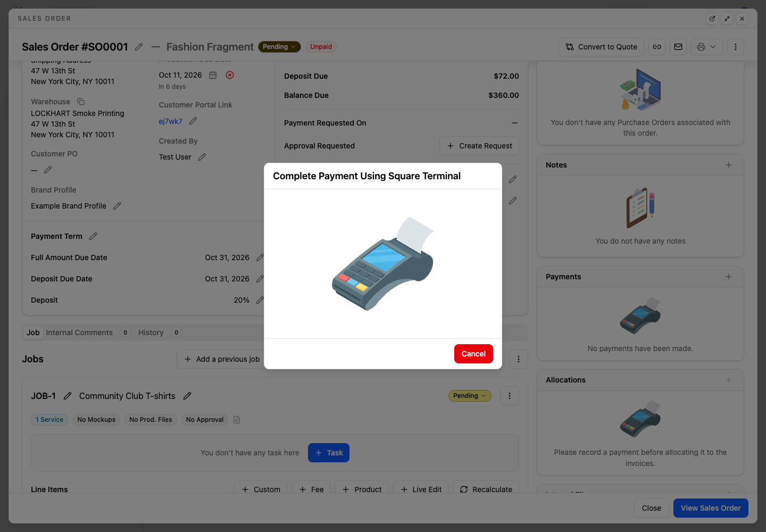
Task: Open the job document icon after No Approval
Action: (x=237, y=420)
